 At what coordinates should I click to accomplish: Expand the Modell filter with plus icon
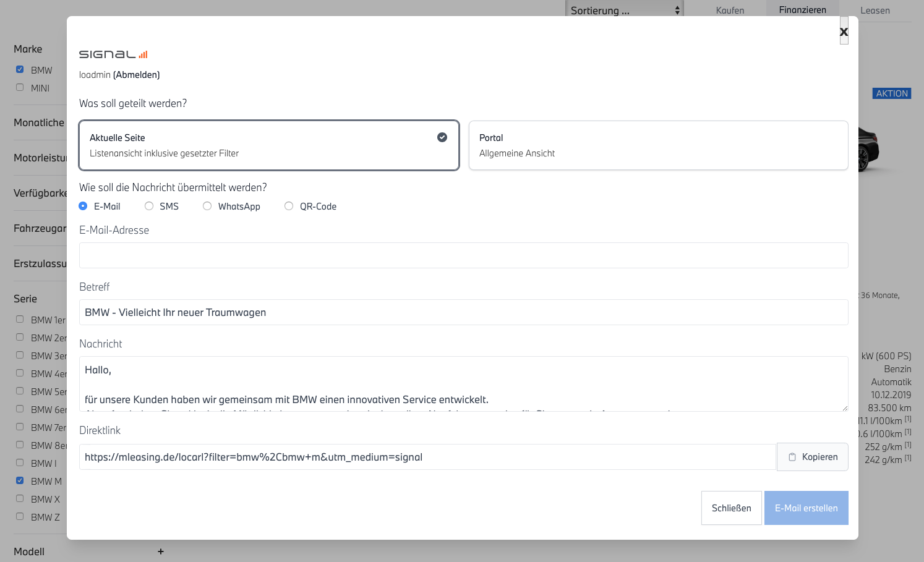(x=161, y=551)
